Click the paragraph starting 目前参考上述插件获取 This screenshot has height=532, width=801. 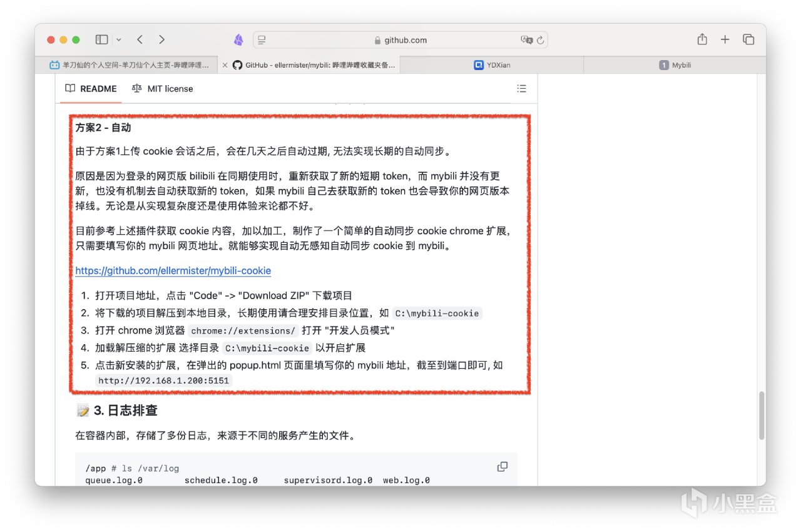294,238
